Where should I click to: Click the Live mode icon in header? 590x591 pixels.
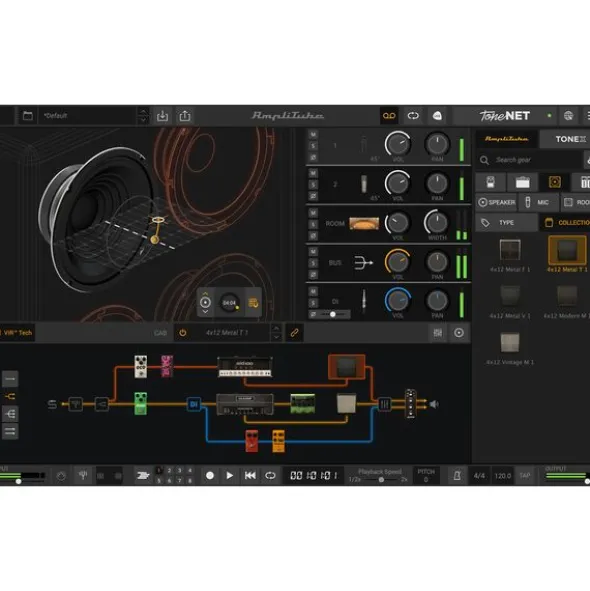click(x=437, y=116)
